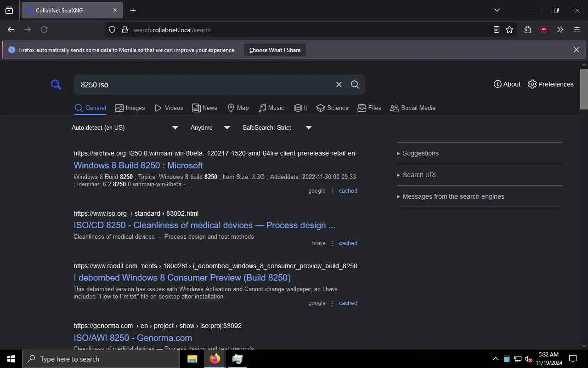Screen dimensions: 588x368
Task: Open Windows notification center icon
Action: [573, 359]
